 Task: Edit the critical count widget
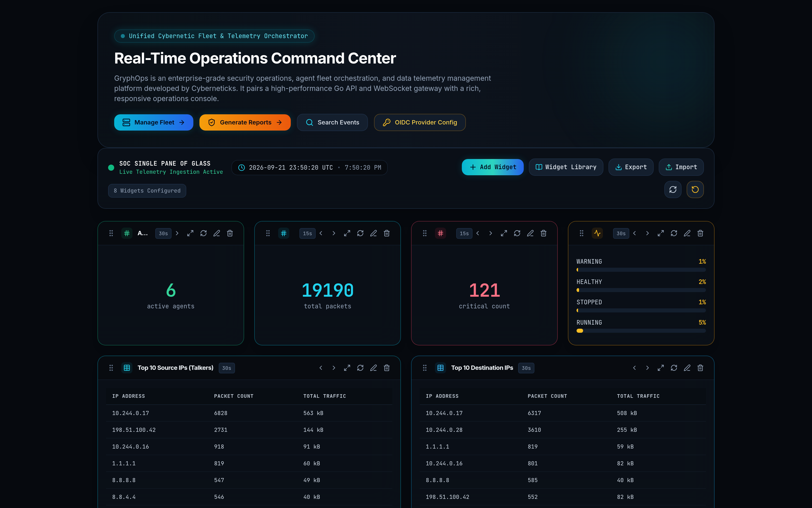point(530,233)
